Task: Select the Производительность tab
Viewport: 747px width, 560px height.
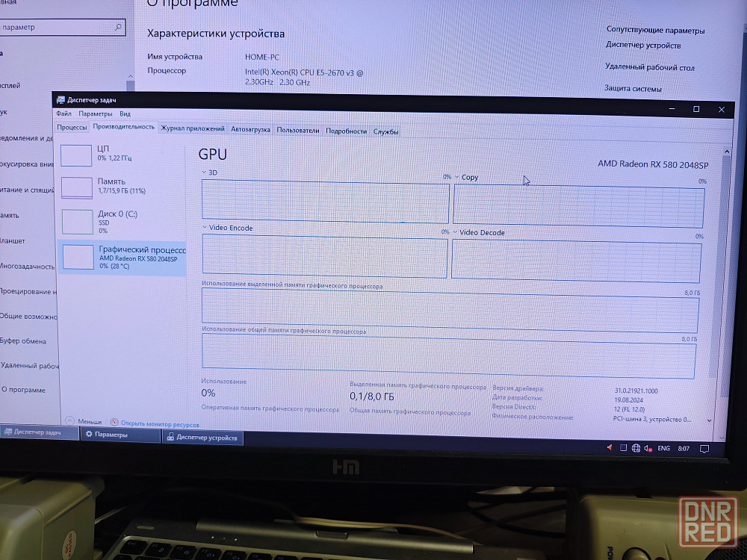Action: [124, 127]
